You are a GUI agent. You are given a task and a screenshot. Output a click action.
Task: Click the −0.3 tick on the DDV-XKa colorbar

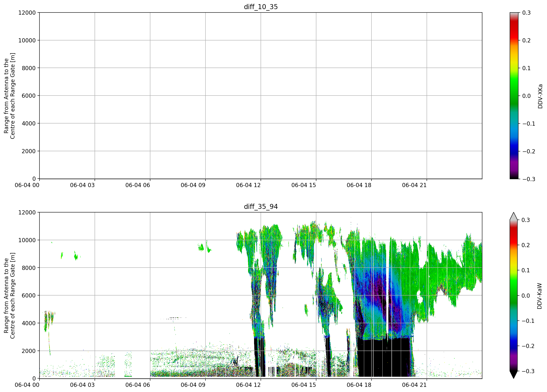pos(529,179)
